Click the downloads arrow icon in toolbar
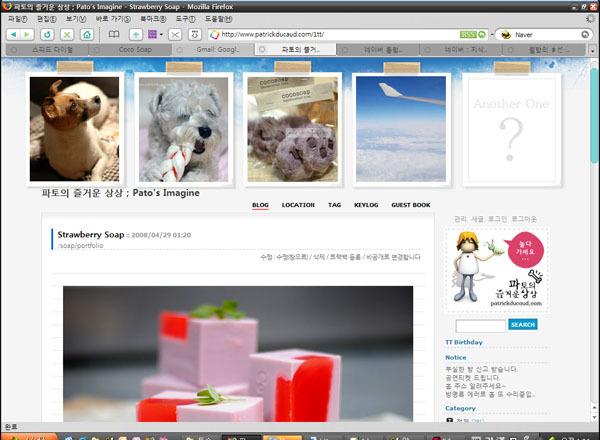This screenshot has height=440, width=600. (x=195, y=34)
